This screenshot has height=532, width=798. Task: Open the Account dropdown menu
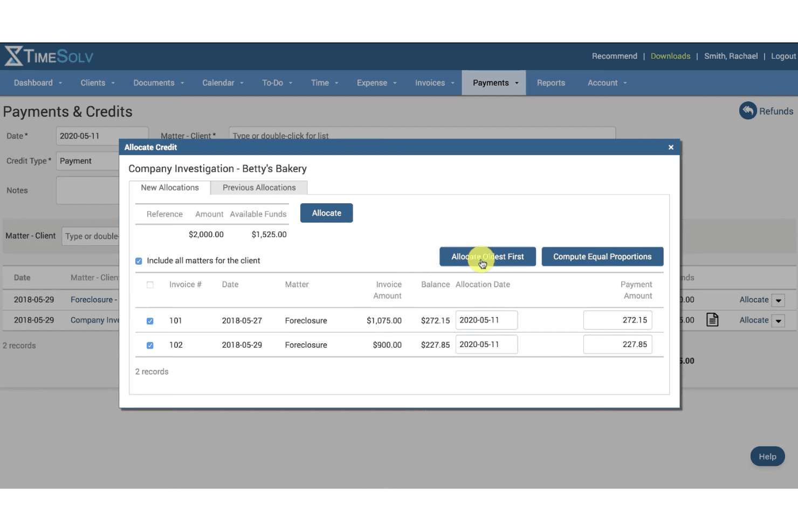(x=607, y=83)
